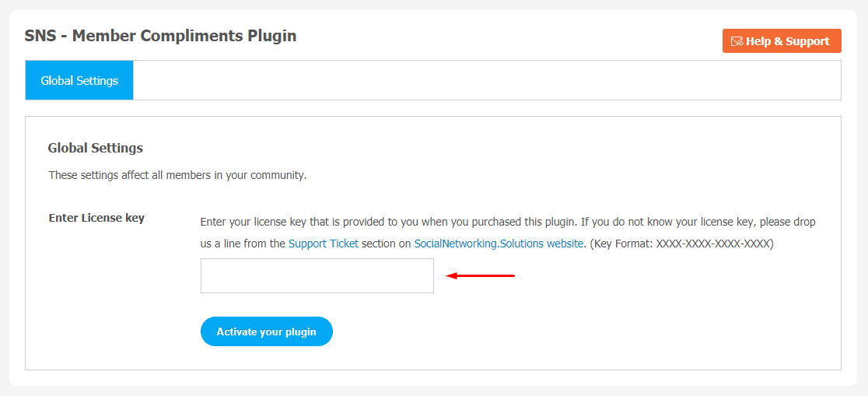Click 'Help & Support' text on the orange button

click(788, 41)
